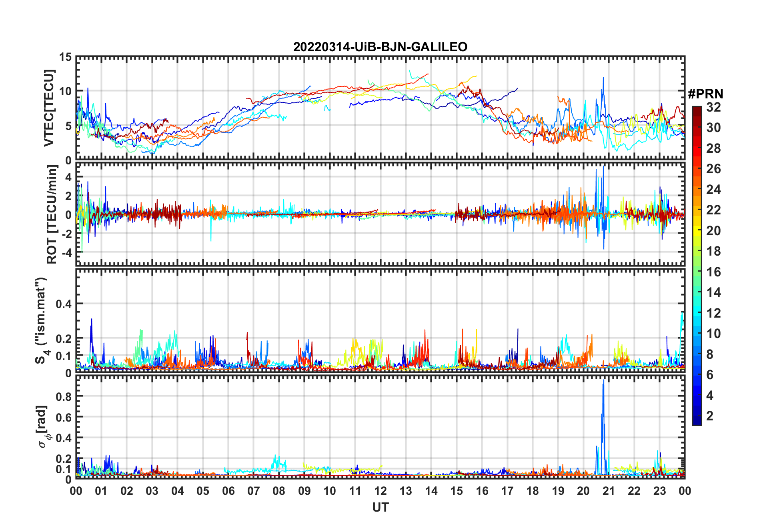Click the sigma-phi axis tick label 0.8
The width and height of the screenshot is (761, 532).
(64, 396)
